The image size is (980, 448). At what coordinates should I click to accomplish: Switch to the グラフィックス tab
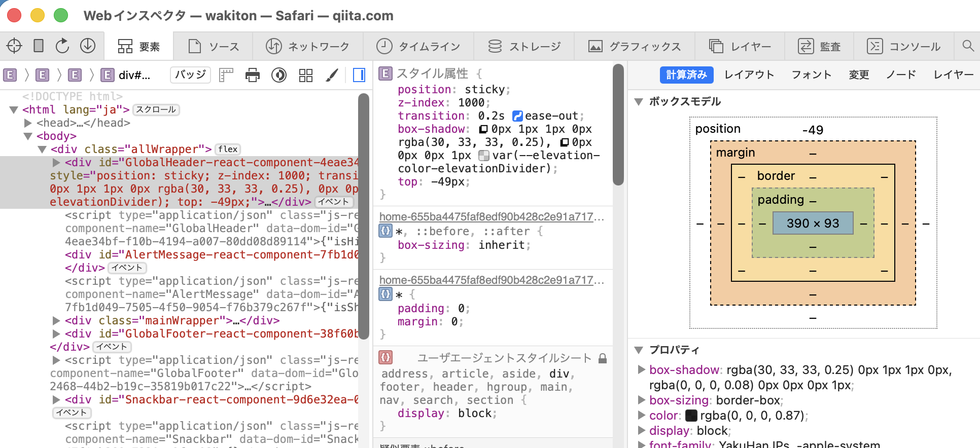coord(635,47)
